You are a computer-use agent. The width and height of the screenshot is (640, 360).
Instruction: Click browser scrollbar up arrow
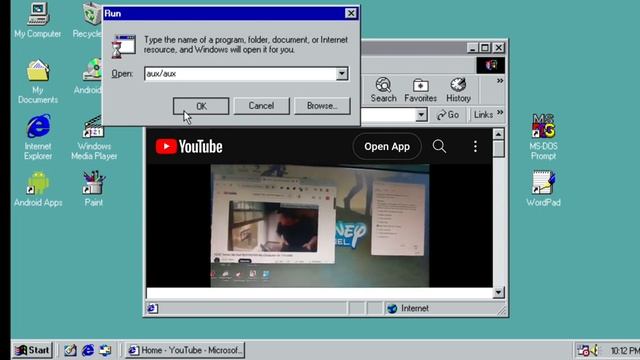(x=498, y=134)
